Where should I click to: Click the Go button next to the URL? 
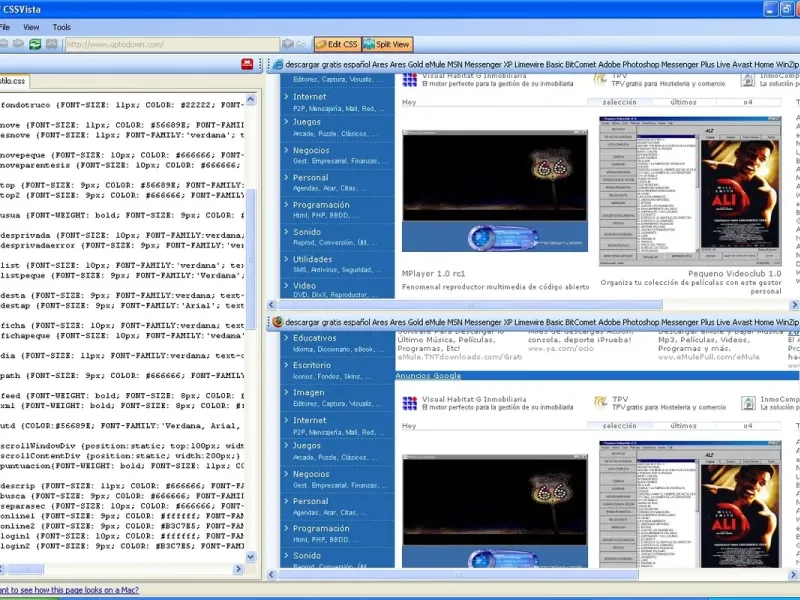[x=294, y=44]
